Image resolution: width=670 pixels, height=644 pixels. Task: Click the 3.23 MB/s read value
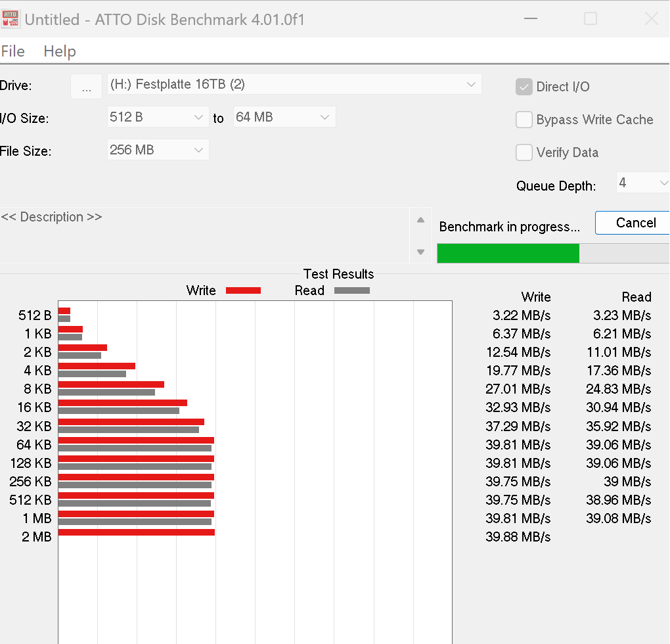621,315
